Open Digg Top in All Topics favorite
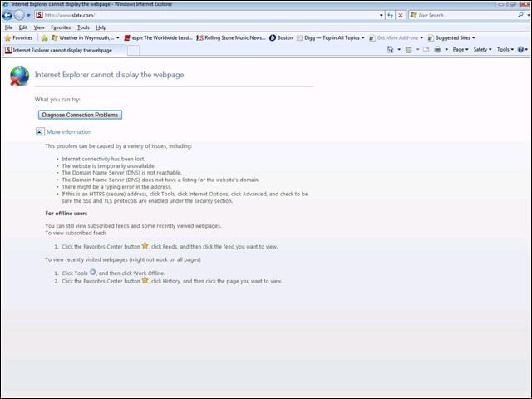Viewport: 532px width, 399px height. tap(328, 38)
